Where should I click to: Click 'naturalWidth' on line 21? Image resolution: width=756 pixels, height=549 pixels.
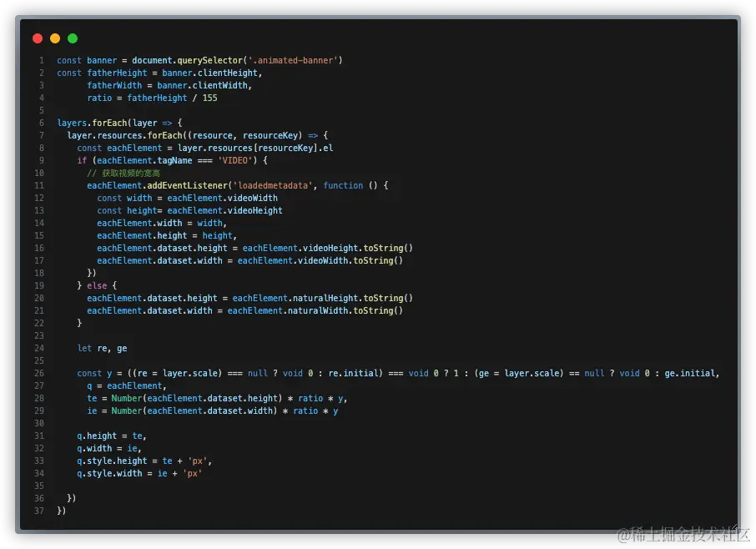[318, 311]
